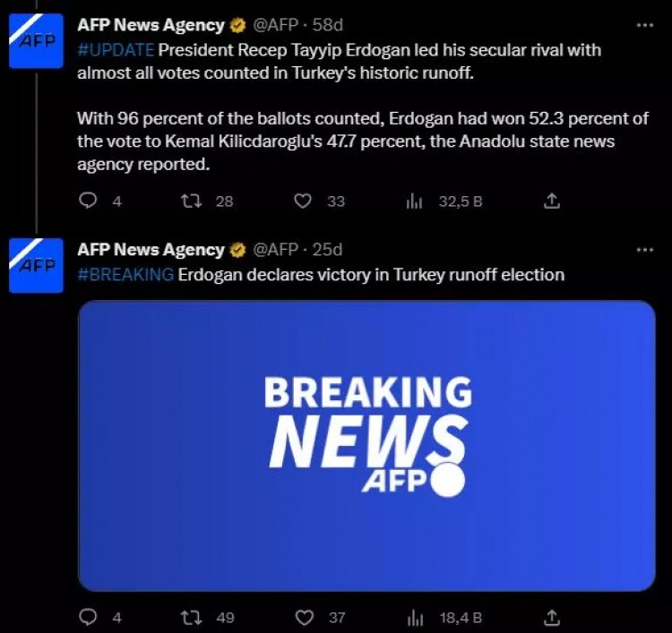Screen dimensions: 672x633
Task: Click the AFP avatar on the first tweet
Action: [37, 41]
